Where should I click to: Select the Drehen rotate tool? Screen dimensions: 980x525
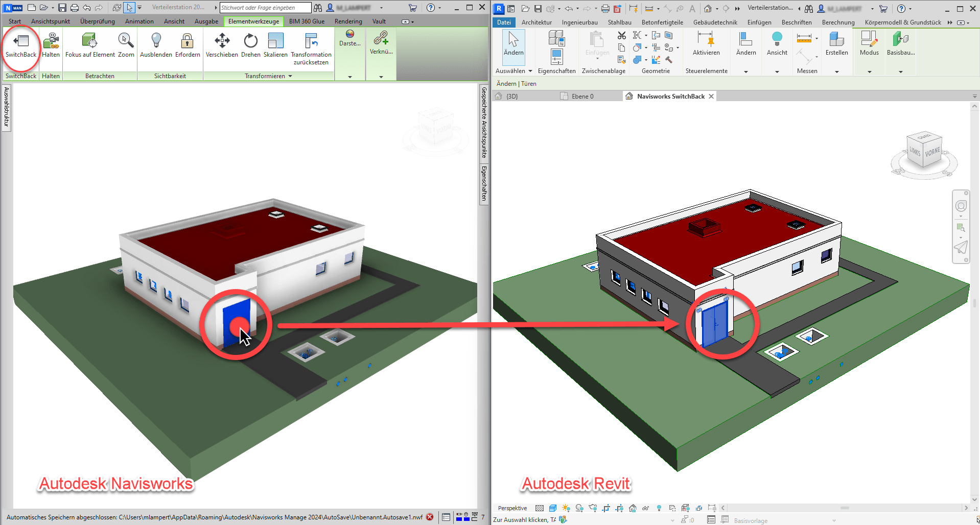tap(250, 41)
